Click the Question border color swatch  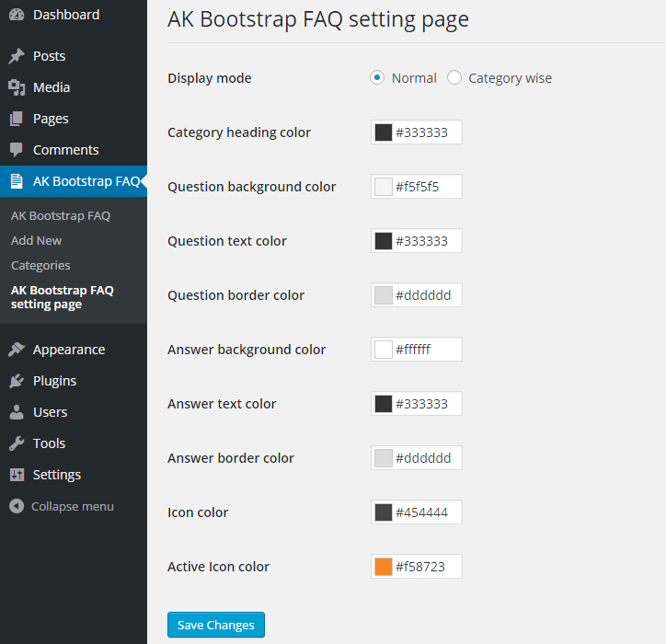(x=383, y=295)
